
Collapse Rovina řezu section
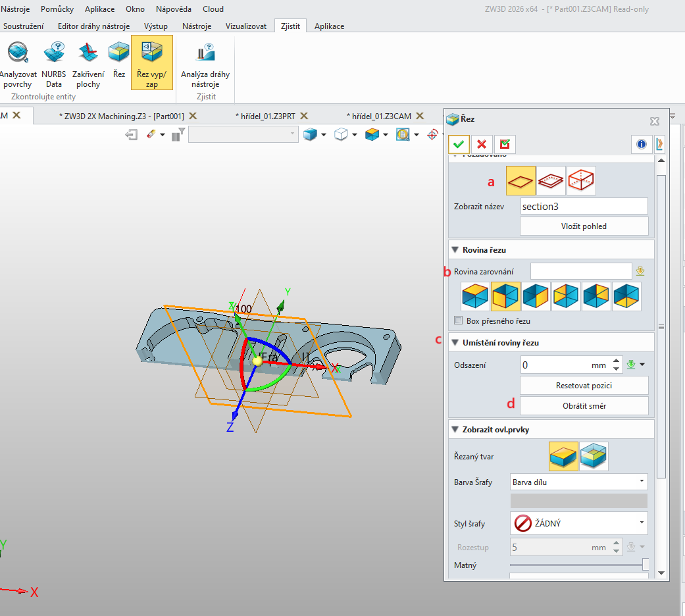[x=455, y=250]
